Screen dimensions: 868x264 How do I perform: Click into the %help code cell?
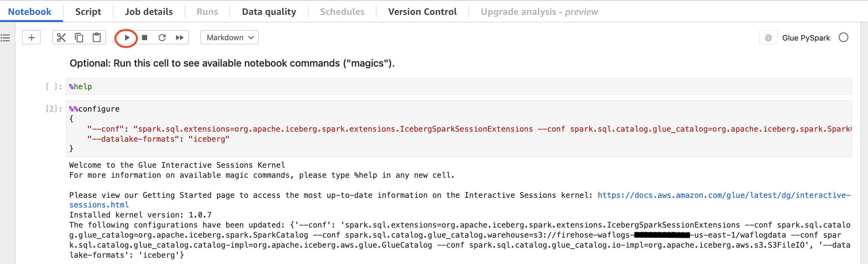coord(459,86)
